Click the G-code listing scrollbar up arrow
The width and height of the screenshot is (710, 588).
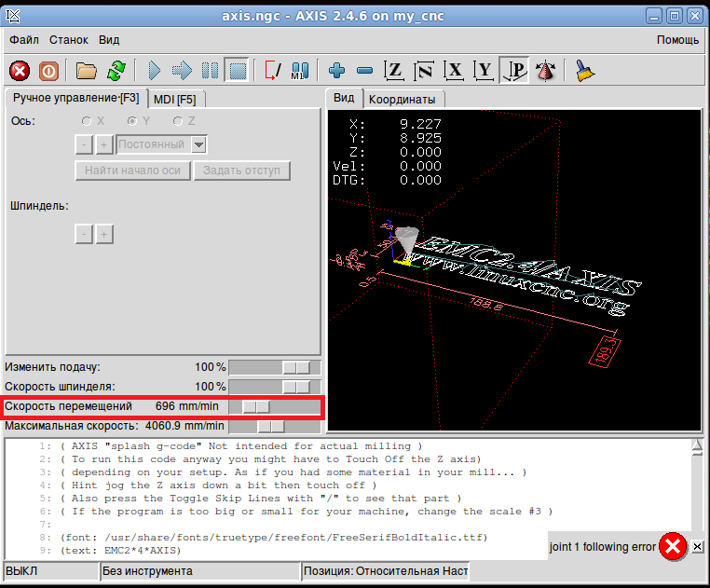click(x=697, y=445)
